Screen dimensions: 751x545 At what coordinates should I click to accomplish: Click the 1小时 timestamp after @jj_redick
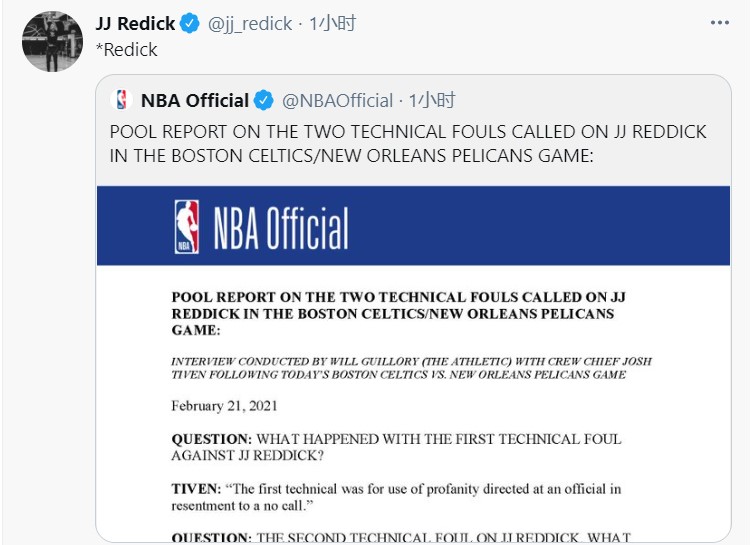pos(333,23)
